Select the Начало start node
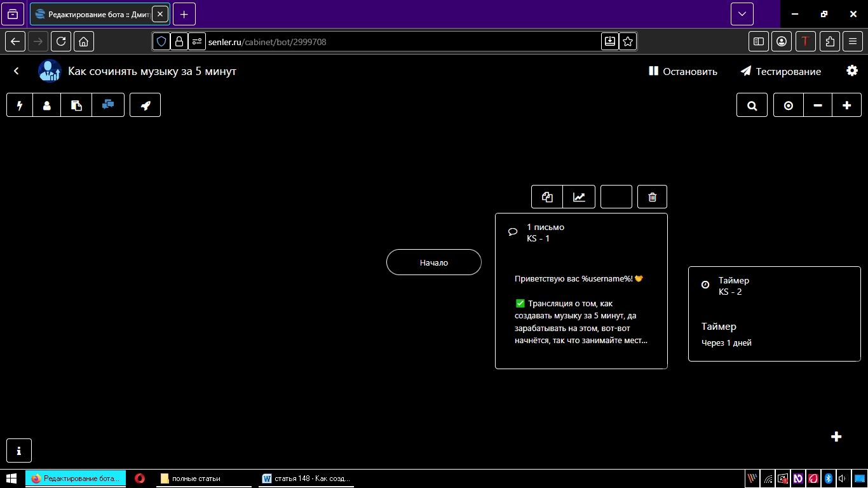The height and width of the screenshot is (488, 868). (x=434, y=262)
